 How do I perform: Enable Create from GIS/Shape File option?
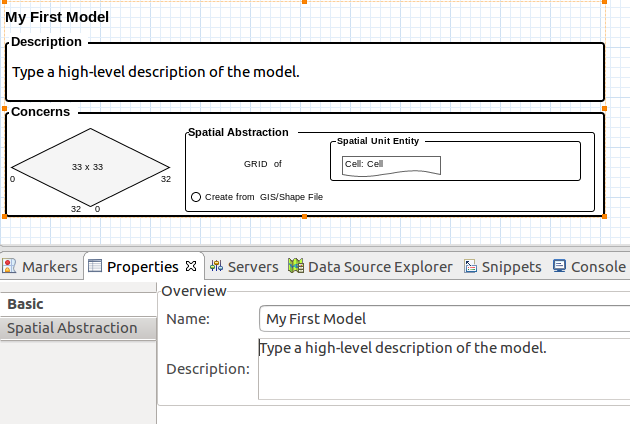tap(196, 197)
